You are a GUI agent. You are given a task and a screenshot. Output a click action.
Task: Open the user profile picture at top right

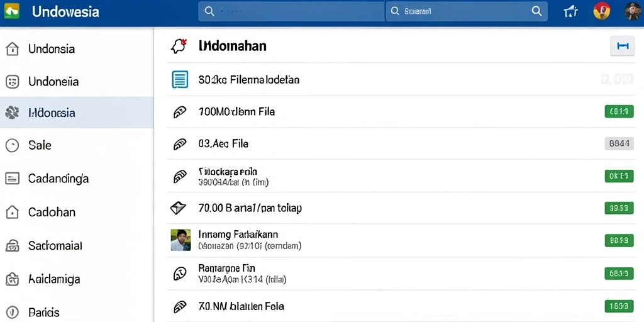pos(633,11)
